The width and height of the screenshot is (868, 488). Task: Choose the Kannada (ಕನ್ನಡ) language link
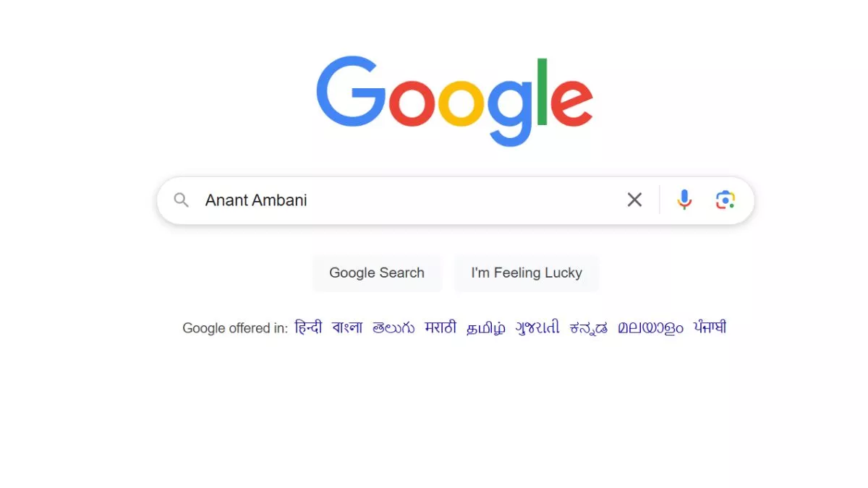(x=589, y=328)
